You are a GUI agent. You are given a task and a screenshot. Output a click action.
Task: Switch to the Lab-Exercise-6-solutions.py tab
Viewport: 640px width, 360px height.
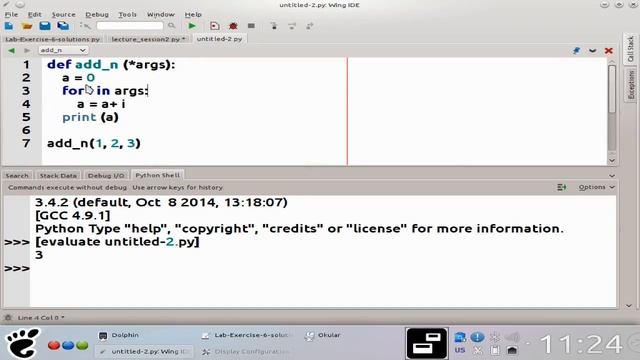tap(53, 39)
